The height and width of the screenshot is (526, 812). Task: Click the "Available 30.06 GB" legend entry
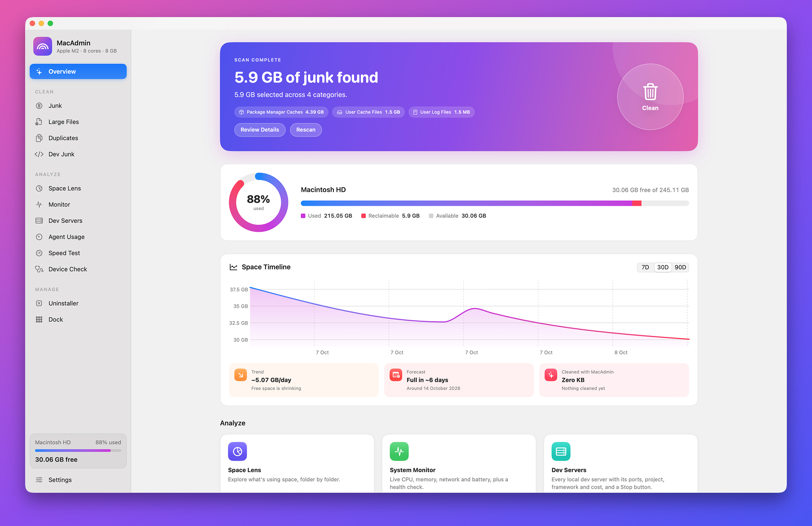(457, 216)
